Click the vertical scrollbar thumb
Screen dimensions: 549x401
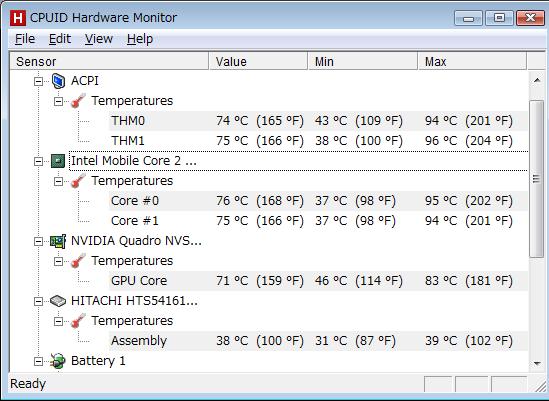[537, 179]
